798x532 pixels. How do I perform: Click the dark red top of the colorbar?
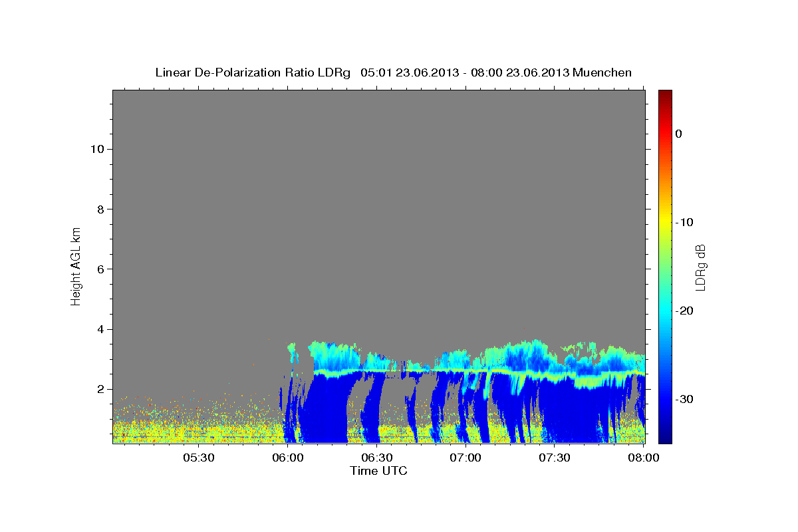pos(665,94)
